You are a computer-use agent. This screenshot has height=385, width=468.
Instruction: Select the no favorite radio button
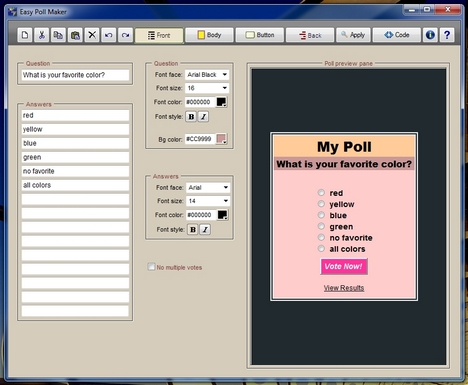tap(321, 237)
